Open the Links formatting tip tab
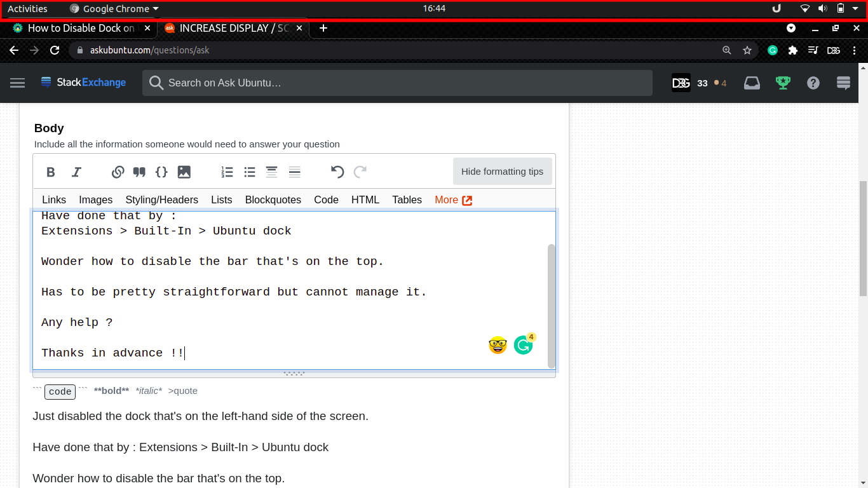Screen dimensions: 868x488 coord(54,200)
